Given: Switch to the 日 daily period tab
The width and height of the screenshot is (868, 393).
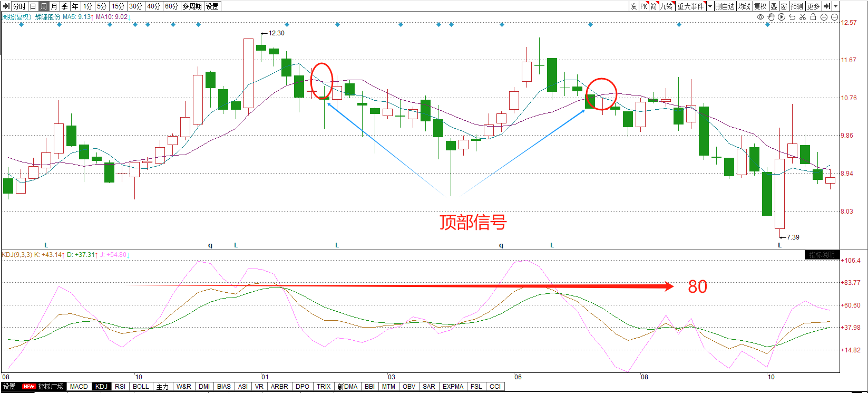Looking at the screenshot, I should pos(33,6).
